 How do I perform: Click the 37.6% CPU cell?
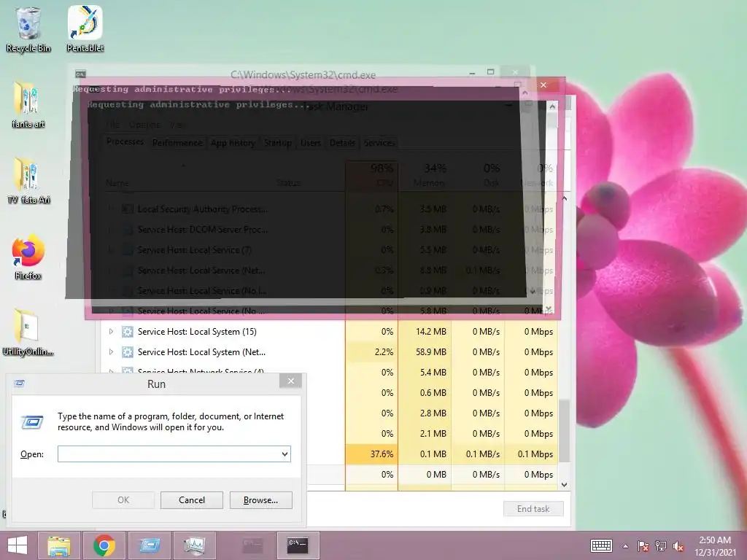click(371, 454)
